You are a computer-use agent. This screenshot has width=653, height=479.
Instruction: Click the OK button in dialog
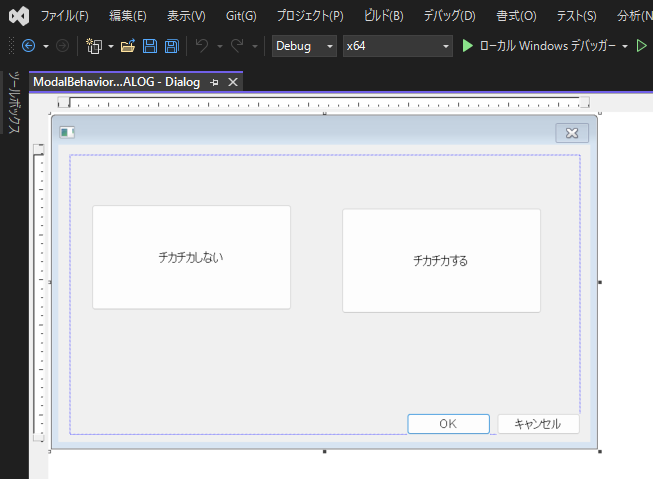tap(448, 424)
